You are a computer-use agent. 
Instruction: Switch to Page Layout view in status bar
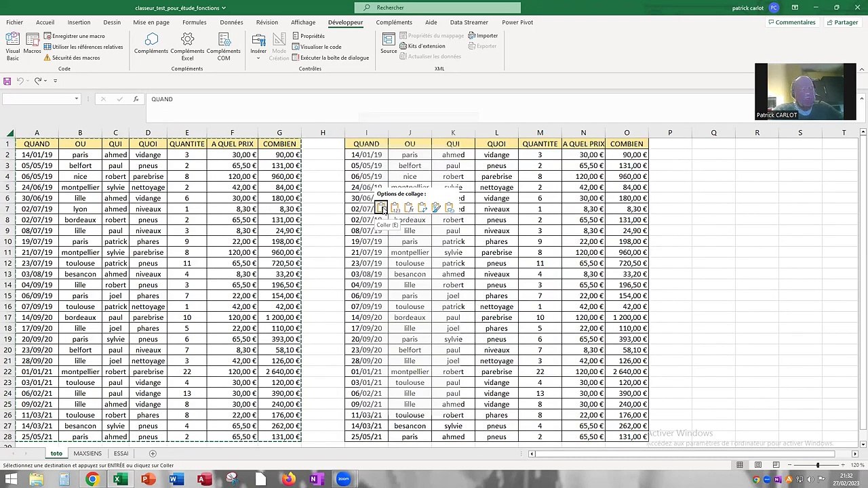pos(757,465)
